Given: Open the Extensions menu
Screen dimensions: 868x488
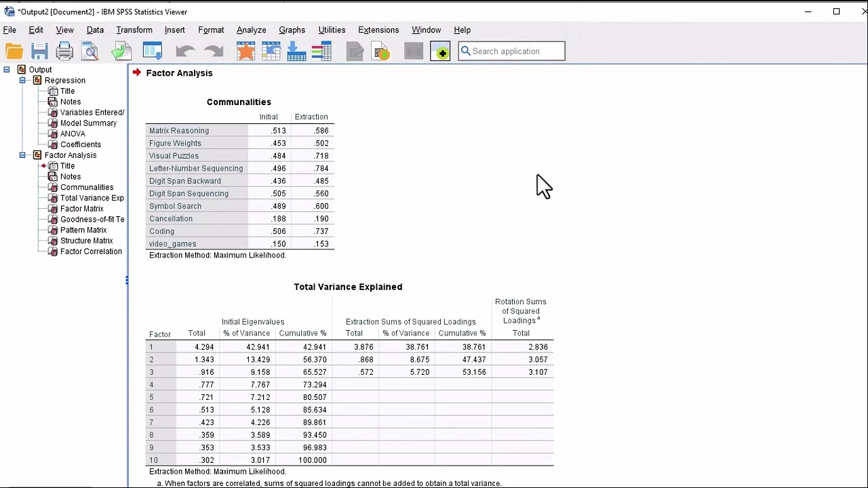Looking at the screenshot, I should [x=378, y=30].
